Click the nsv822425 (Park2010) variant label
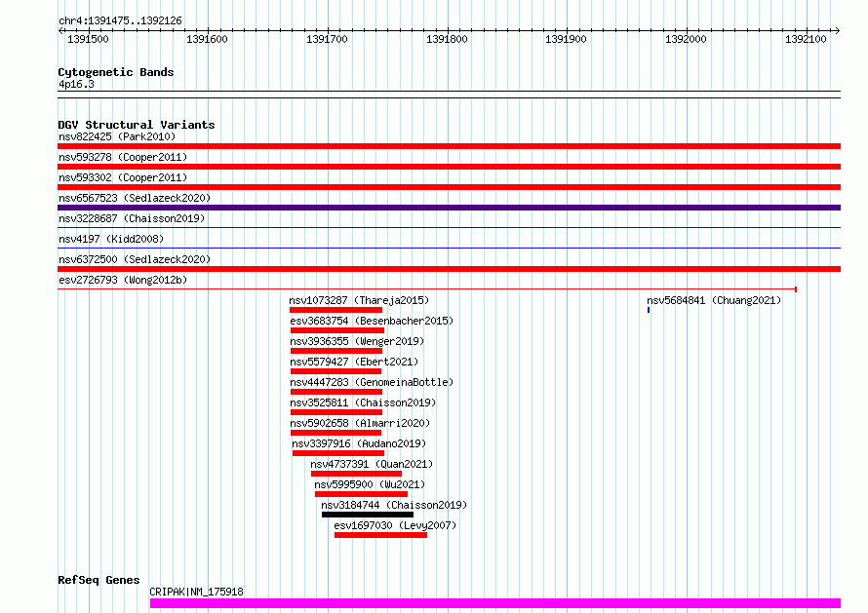Screen dimensions: 868x613 pos(117,136)
